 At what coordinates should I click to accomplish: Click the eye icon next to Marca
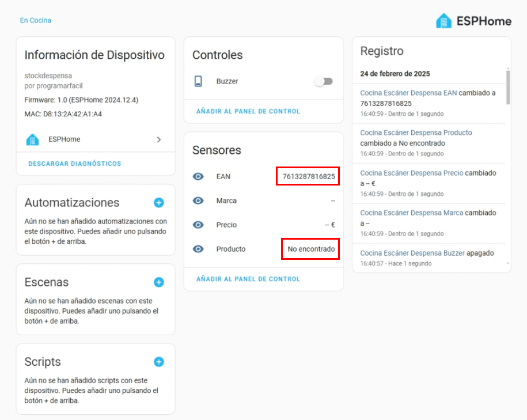click(x=198, y=200)
